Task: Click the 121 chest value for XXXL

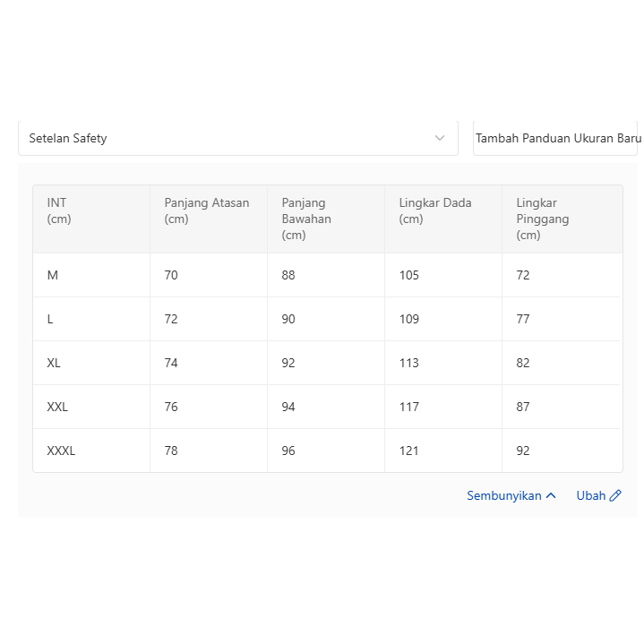Action: (x=409, y=451)
